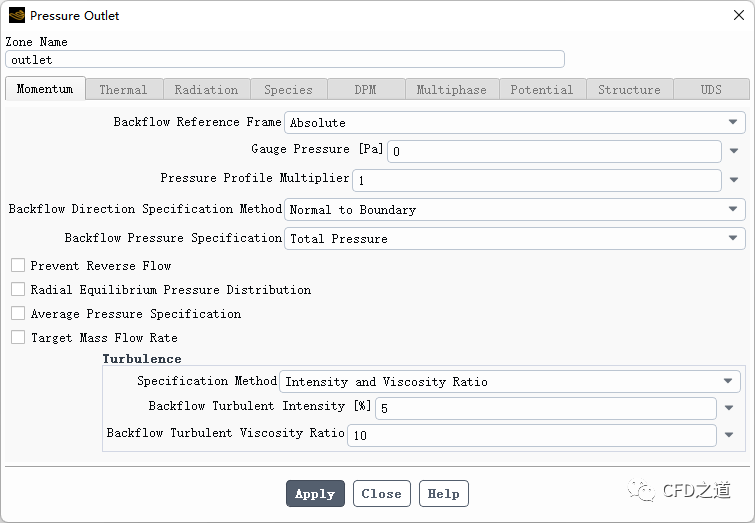Enable Target Mass Flow Rate checkbox

click(18, 338)
